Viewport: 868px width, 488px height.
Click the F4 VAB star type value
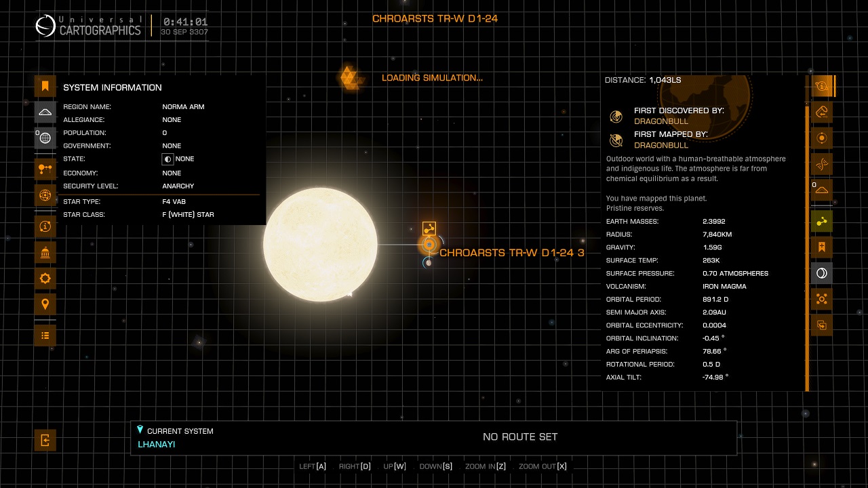coord(174,202)
